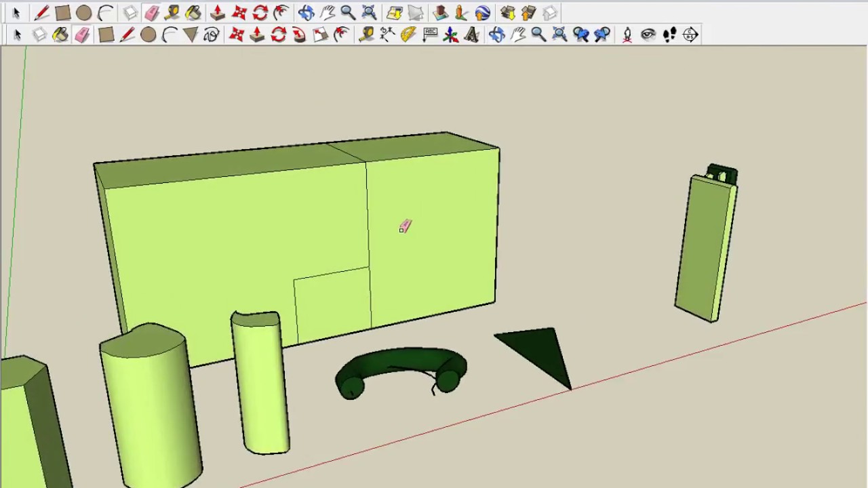Activate Push/Pull tool in upper toolbar row
The width and height of the screenshot is (868, 488).
click(218, 13)
